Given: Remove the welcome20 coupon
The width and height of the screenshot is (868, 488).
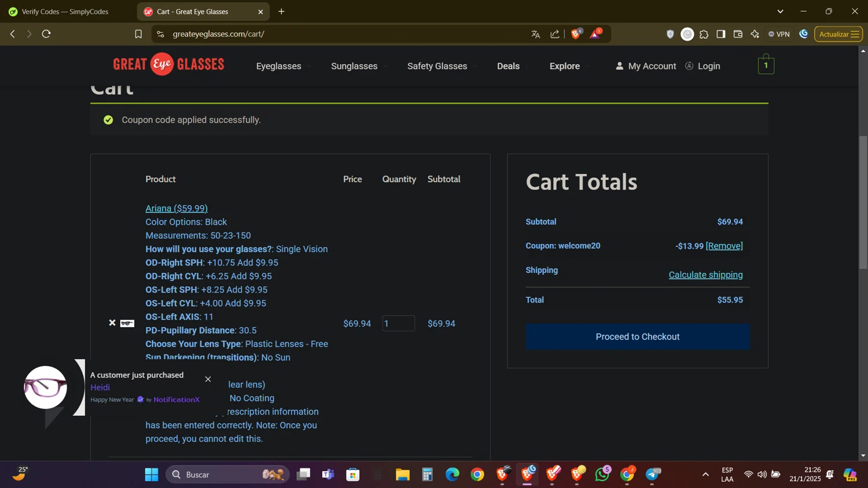Looking at the screenshot, I should point(724,246).
